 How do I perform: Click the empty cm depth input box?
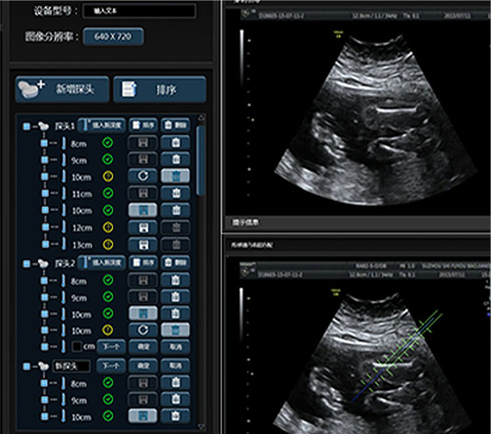(76, 347)
